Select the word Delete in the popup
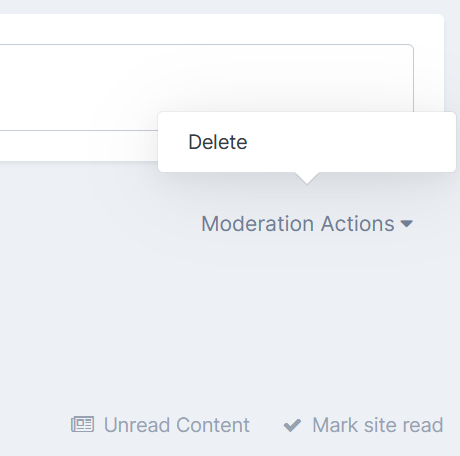Screen dimensions: 460x456 [218, 142]
